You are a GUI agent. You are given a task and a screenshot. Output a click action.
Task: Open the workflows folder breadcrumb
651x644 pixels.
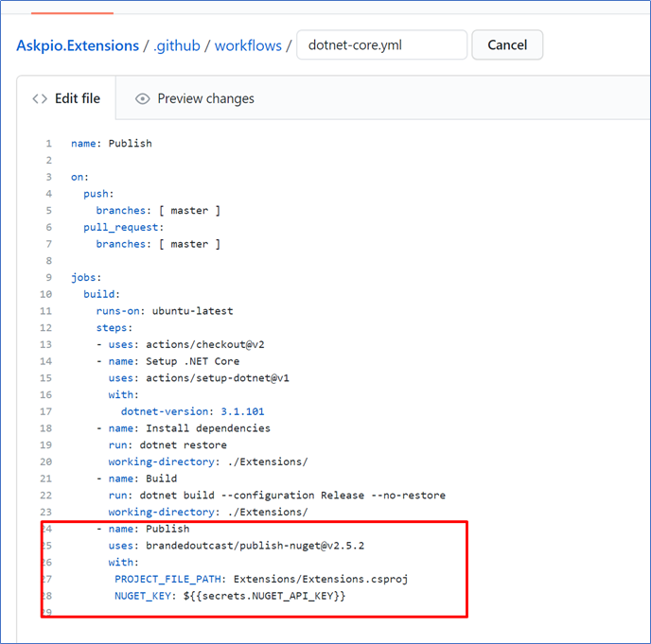click(x=248, y=45)
